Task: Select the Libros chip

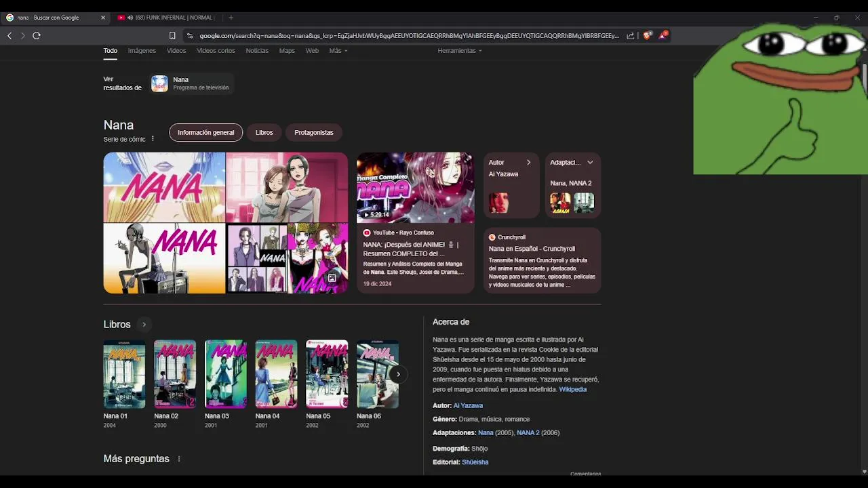Action: (264, 132)
